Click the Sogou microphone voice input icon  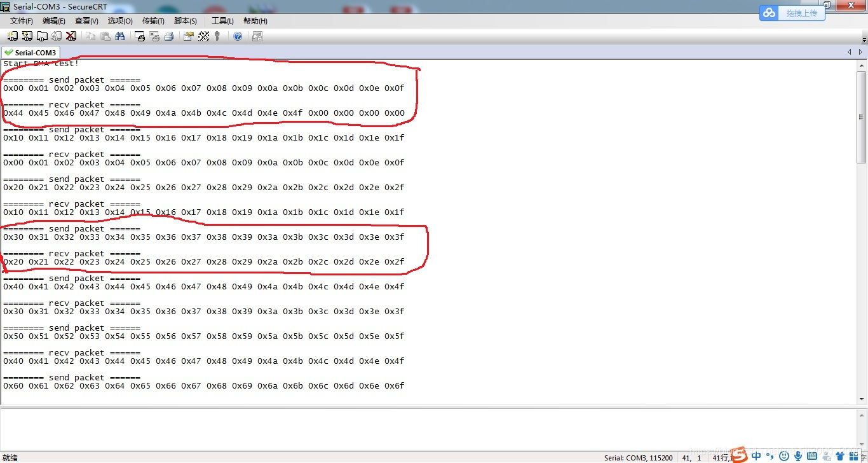tap(798, 456)
